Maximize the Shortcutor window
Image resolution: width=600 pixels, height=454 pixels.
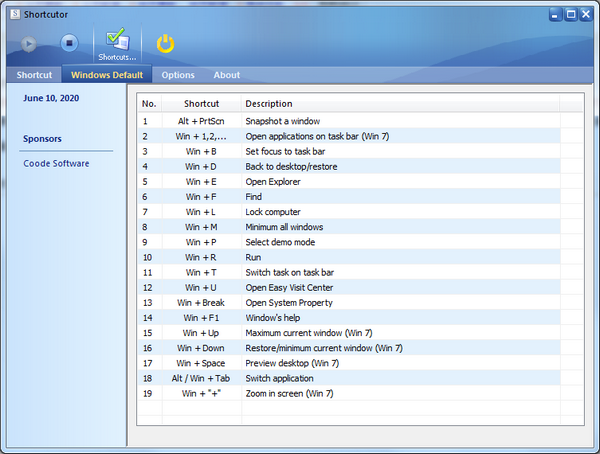[571, 14]
